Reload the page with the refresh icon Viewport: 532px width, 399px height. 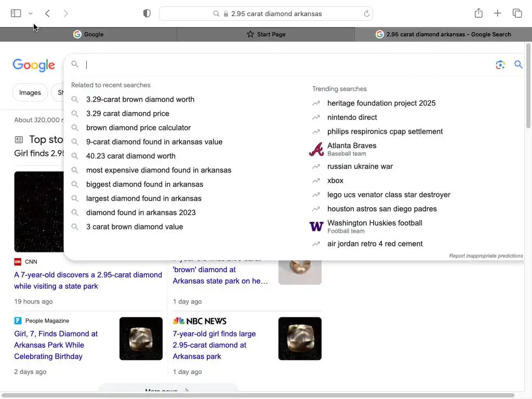coord(366,14)
